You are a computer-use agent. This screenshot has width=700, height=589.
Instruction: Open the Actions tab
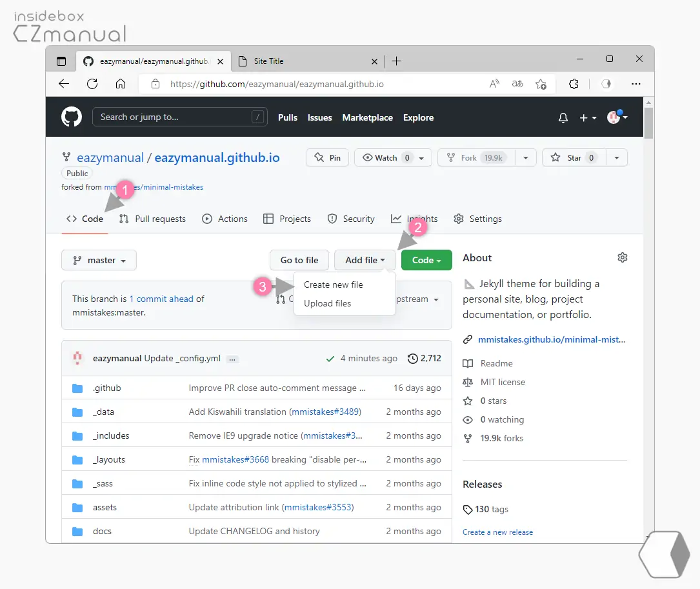[x=225, y=219]
